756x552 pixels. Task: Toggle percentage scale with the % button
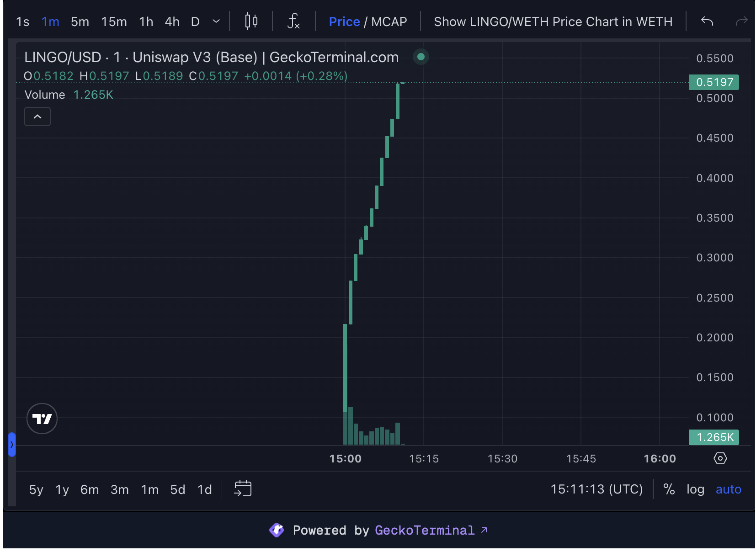(x=670, y=489)
